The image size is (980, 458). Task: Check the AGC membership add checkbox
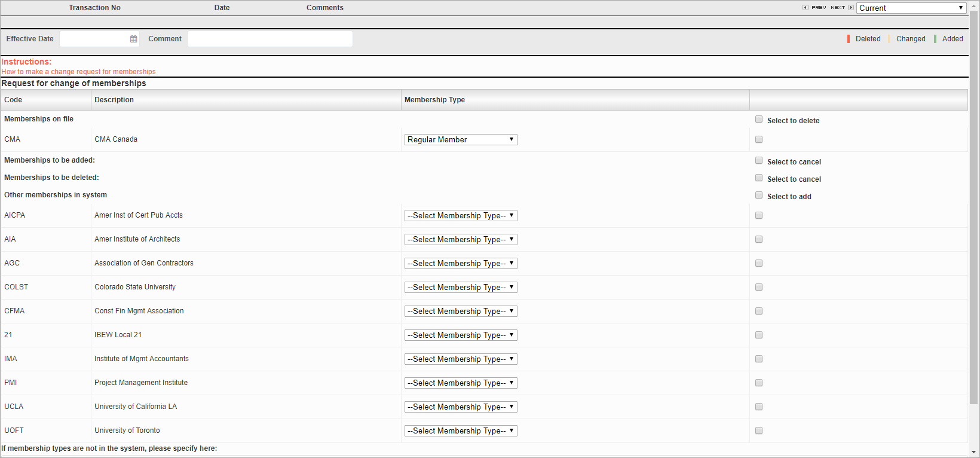(x=759, y=263)
